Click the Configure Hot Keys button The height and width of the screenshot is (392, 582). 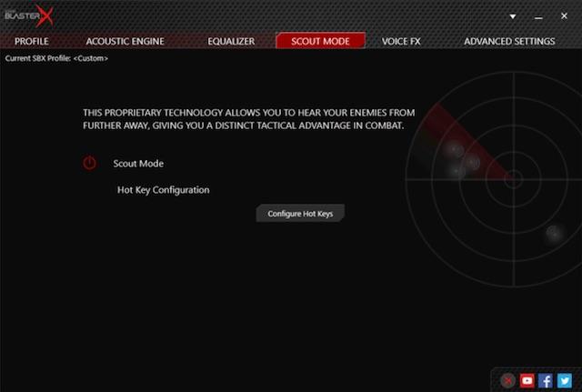coord(300,214)
